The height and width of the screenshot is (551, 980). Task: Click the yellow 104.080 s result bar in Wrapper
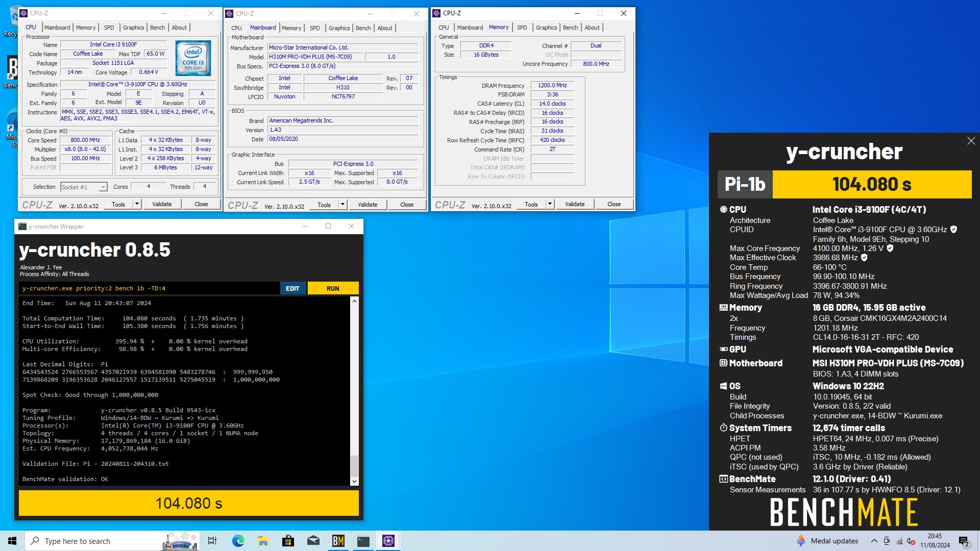pos(189,503)
